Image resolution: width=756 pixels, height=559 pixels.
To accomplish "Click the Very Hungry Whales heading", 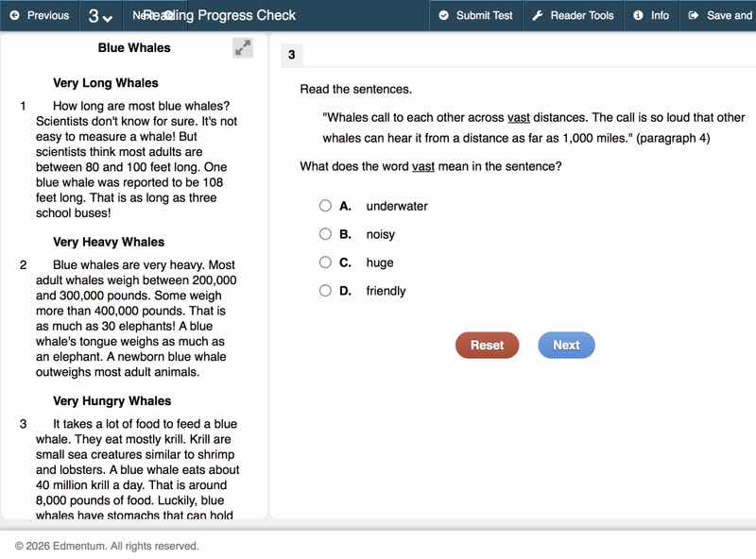I will (112, 400).
